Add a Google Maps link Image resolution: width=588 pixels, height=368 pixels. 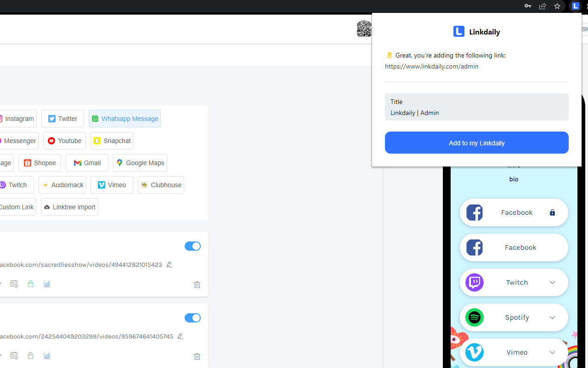tap(140, 163)
